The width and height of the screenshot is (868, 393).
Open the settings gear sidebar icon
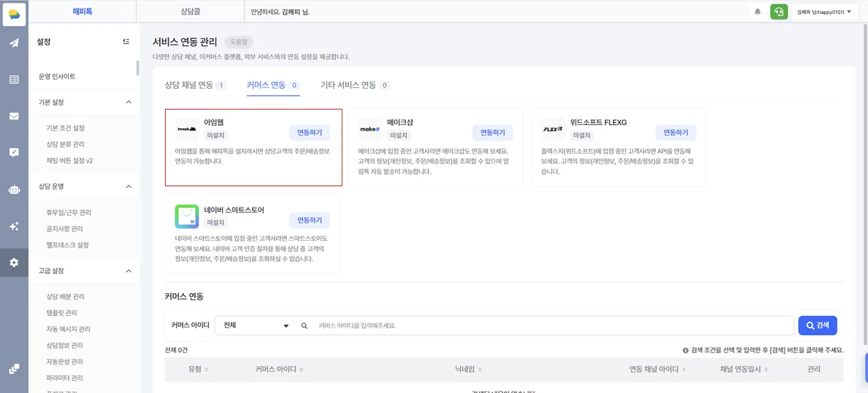tap(14, 262)
